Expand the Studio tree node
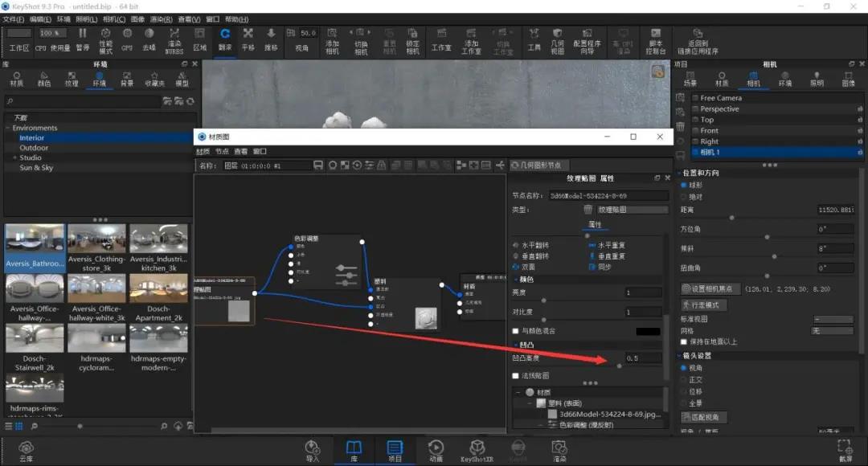Viewport: 868px width, 466px height. pyautogui.click(x=14, y=157)
